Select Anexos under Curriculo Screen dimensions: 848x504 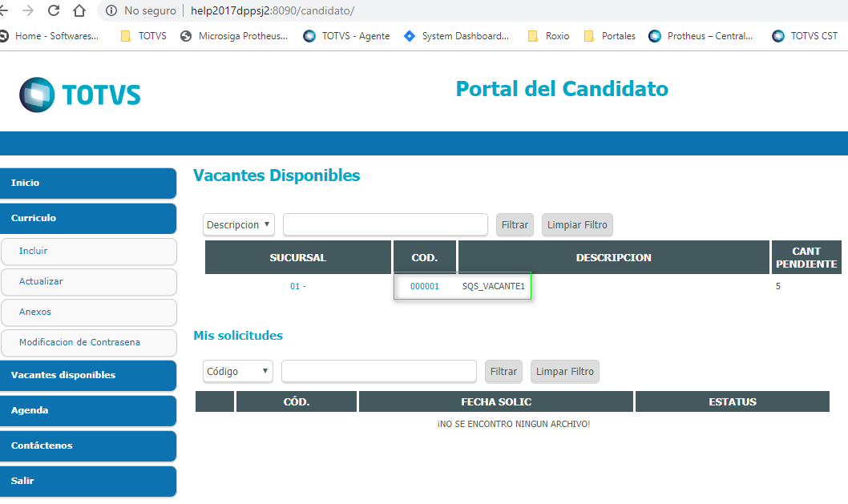tap(89, 312)
